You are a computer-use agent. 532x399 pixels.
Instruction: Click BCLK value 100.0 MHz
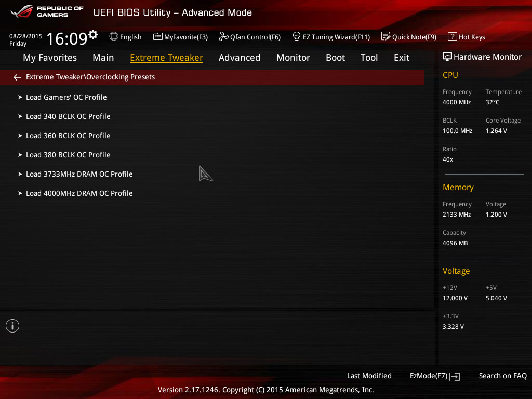coord(457,130)
